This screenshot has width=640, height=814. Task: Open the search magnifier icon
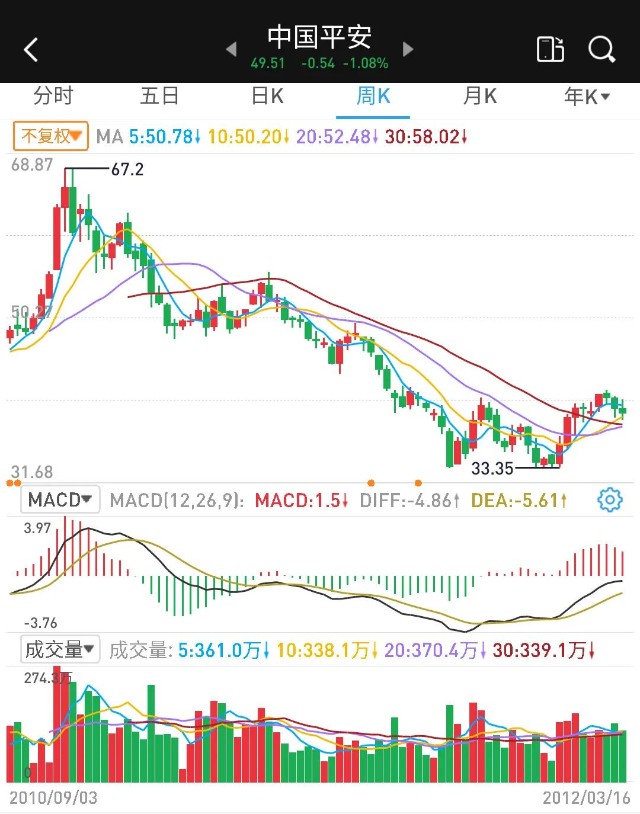click(601, 49)
